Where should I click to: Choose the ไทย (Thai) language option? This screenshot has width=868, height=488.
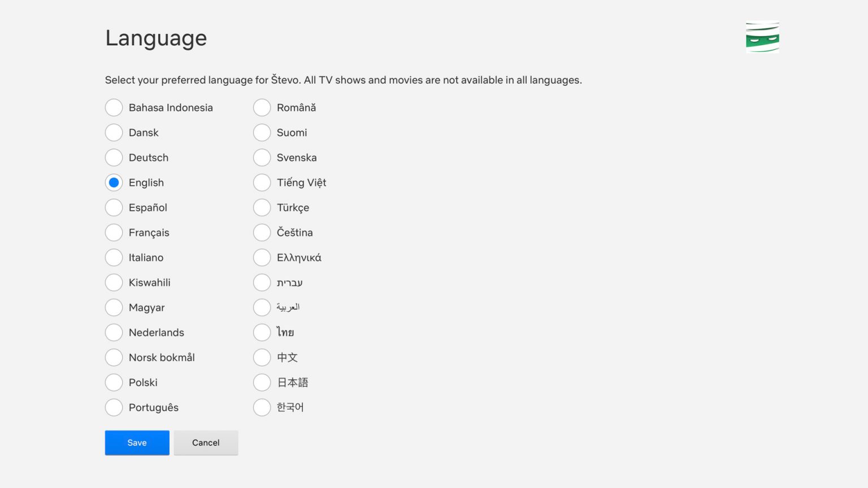point(262,332)
